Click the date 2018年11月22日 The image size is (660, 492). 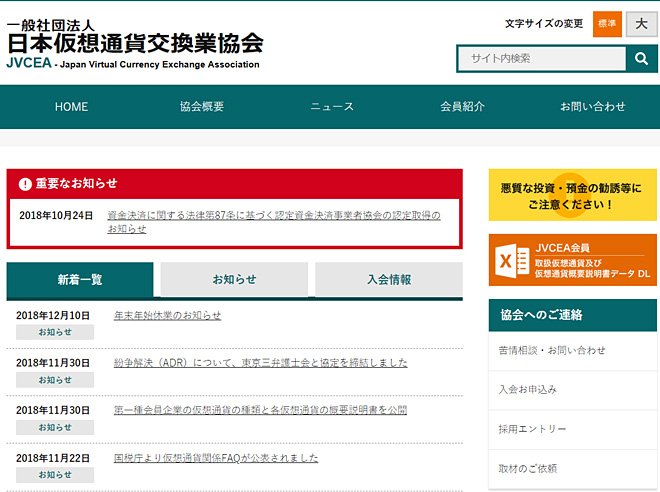tap(53, 458)
